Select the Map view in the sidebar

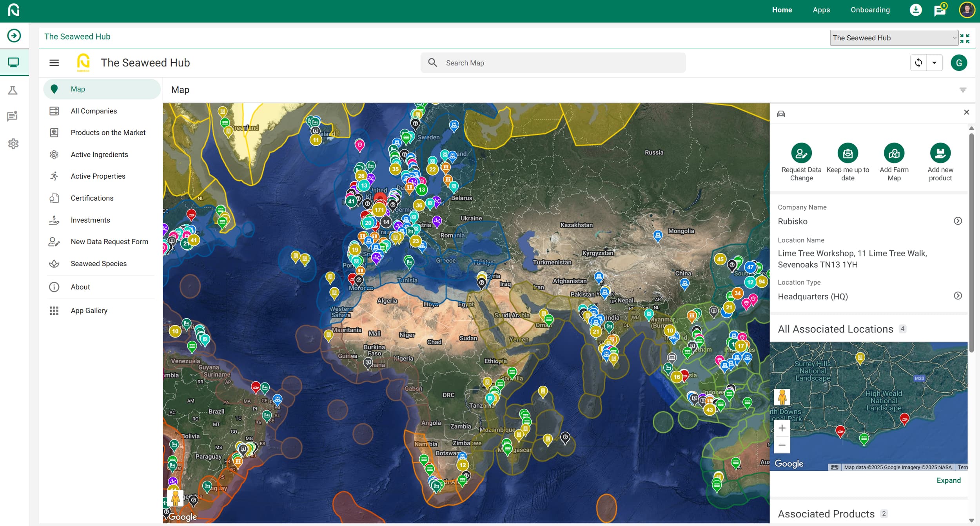pyautogui.click(x=78, y=89)
